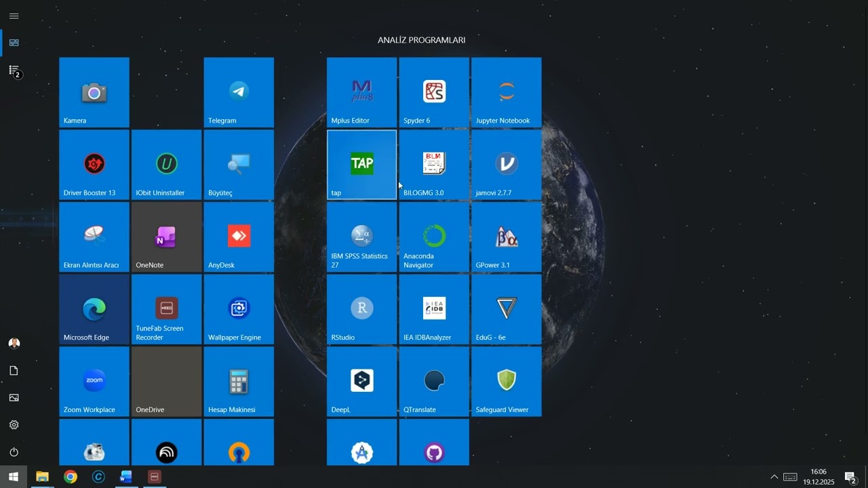Open the GitHub Desktop tile
This screenshot has height=488, width=868.
tap(434, 443)
